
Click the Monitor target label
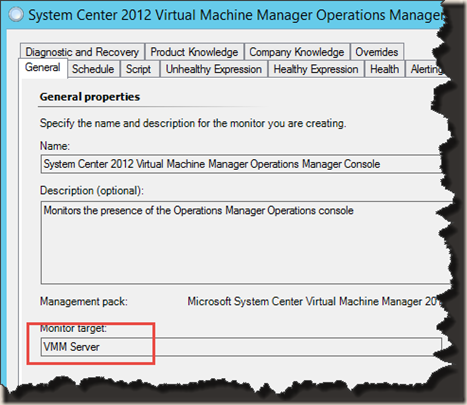coord(73,329)
